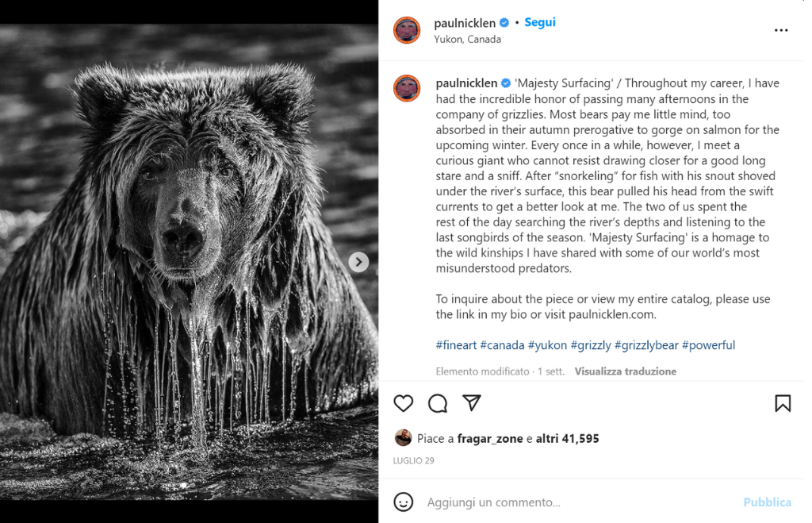Click the #fineart hashtag
812x523 pixels.
point(456,345)
